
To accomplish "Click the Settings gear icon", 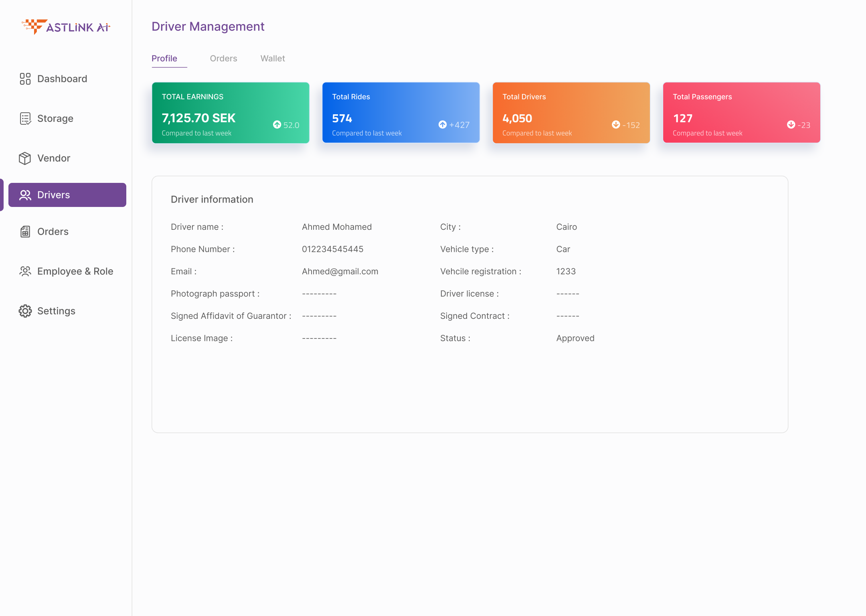I will click(x=25, y=311).
